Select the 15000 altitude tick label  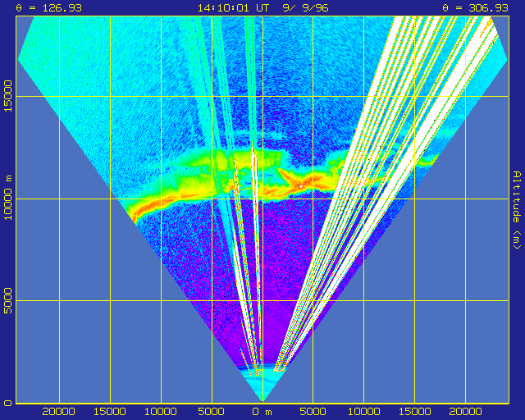coord(7,96)
